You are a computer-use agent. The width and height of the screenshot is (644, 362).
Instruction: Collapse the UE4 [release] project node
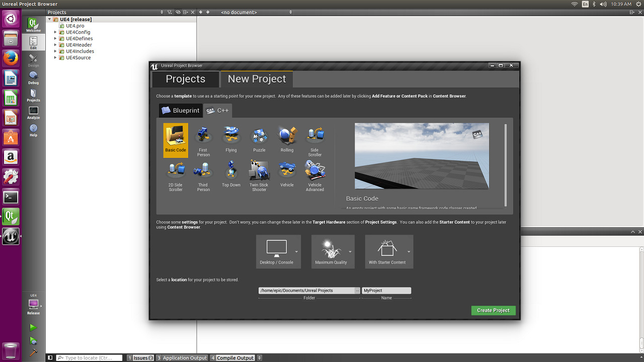50,20
